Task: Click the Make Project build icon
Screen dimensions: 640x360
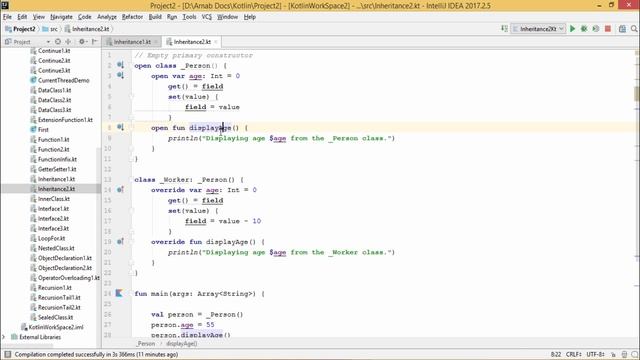Action: click(x=504, y=29)
